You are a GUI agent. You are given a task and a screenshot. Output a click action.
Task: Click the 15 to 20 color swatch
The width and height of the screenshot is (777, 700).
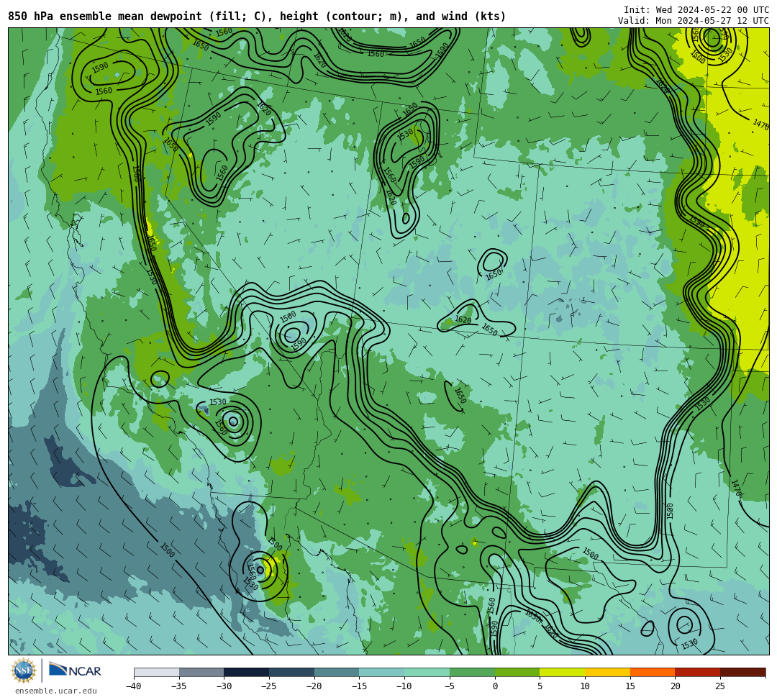pos(653,672)
